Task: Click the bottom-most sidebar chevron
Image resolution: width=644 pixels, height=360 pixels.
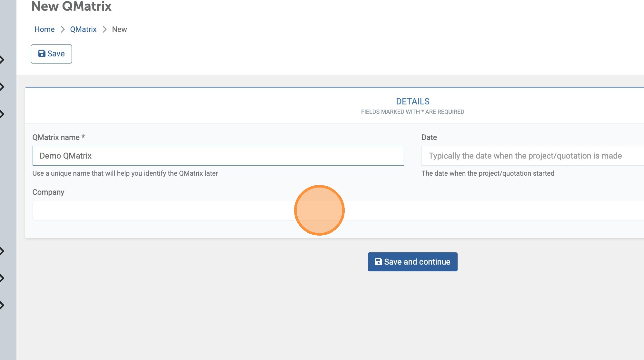Action: [x=2, y=305]
